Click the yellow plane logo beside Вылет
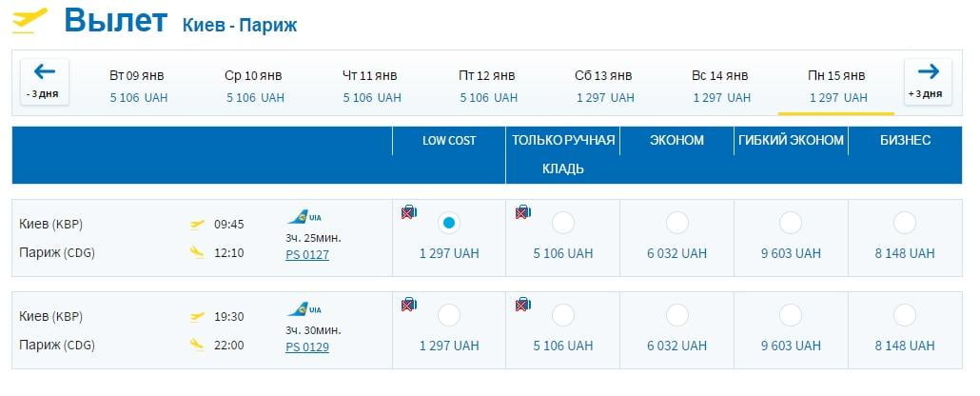 pos(29,21)
